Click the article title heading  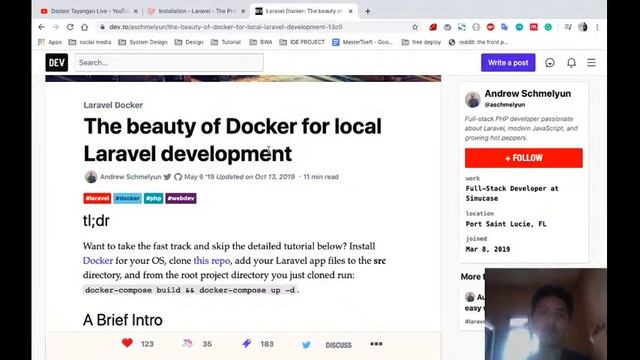232,140
